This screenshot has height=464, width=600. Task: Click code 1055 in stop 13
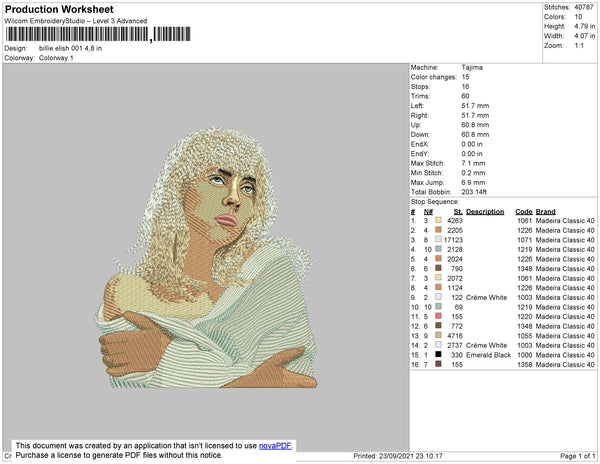coord(524,336)
